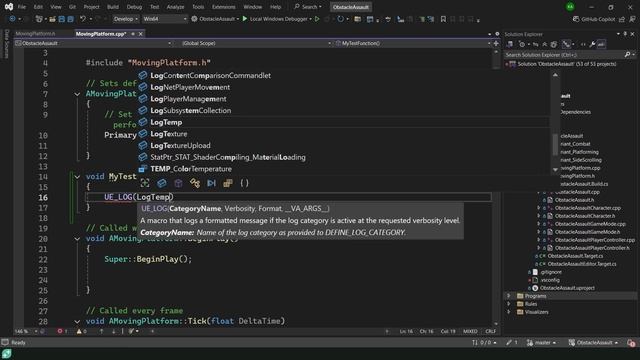This screenshot has width=640, height=360.
Task: Pin the MovingPlatform.cpp tab
Action: click(x=133, y=34)
